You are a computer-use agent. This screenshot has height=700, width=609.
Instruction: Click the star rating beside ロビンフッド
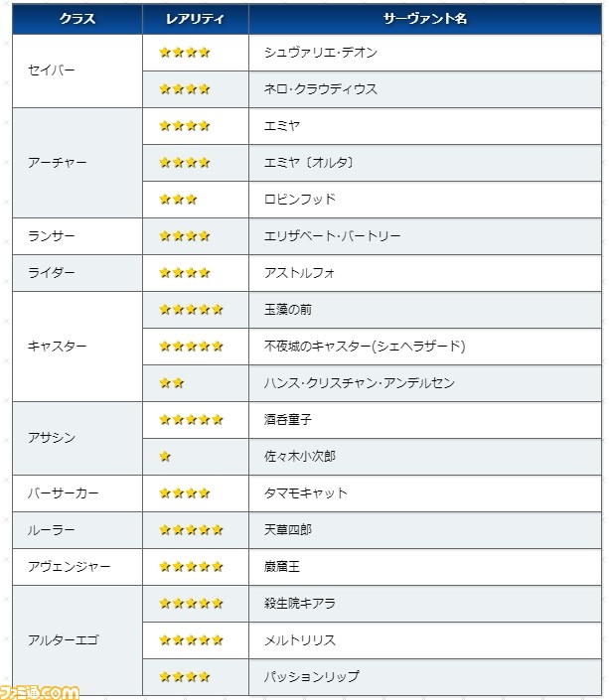(178, 200)
